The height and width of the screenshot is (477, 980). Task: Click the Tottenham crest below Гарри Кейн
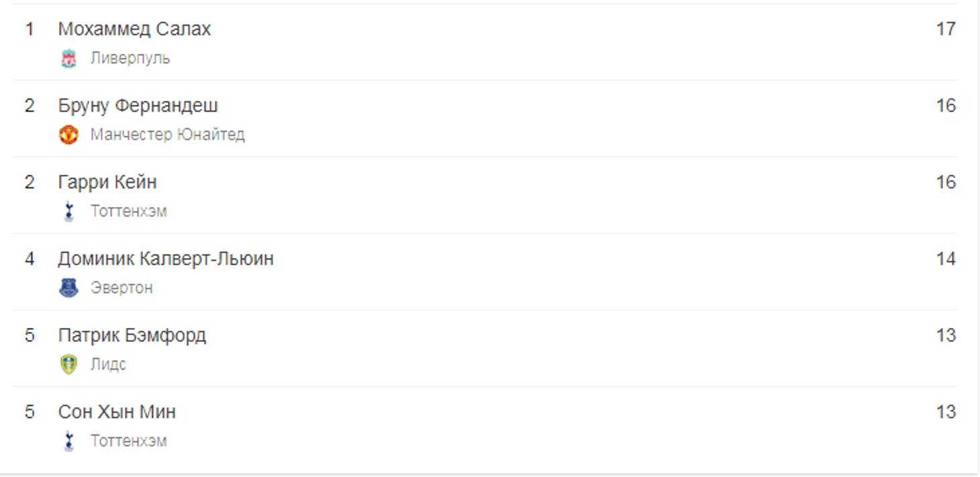point(68,212)
